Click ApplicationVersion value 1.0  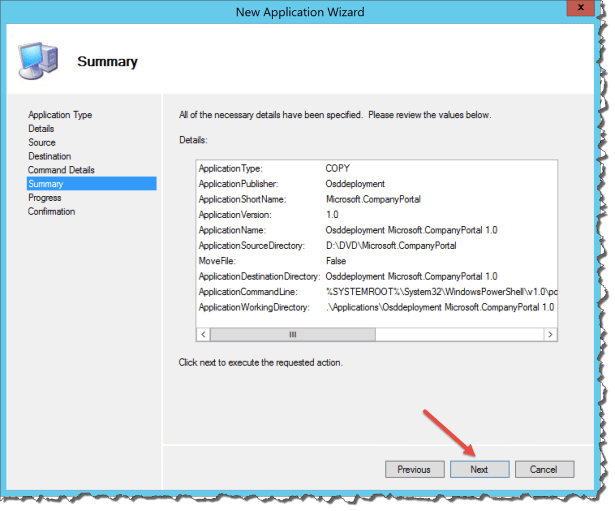click(332, 215)
